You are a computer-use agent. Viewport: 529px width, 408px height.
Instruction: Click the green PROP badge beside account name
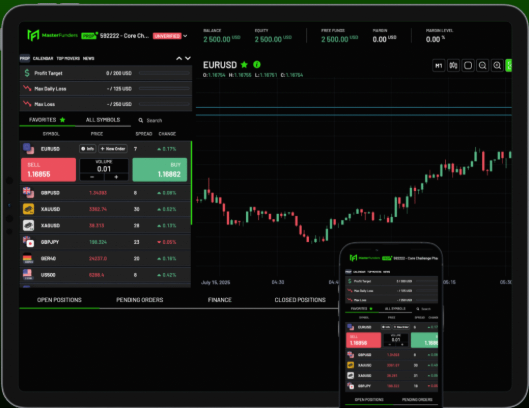click(x=89, y=36)
